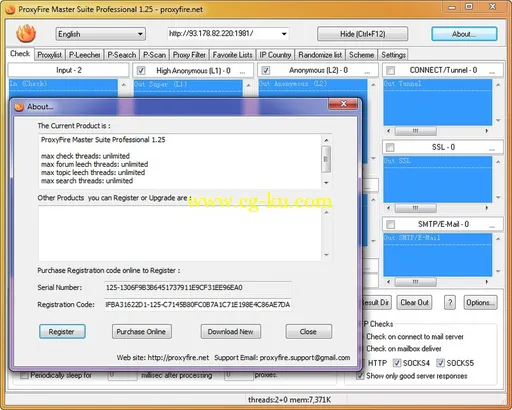Click scroll up arrow of current product box
Viewport: 512px width, 410px height.
click(x=326, y=140)
